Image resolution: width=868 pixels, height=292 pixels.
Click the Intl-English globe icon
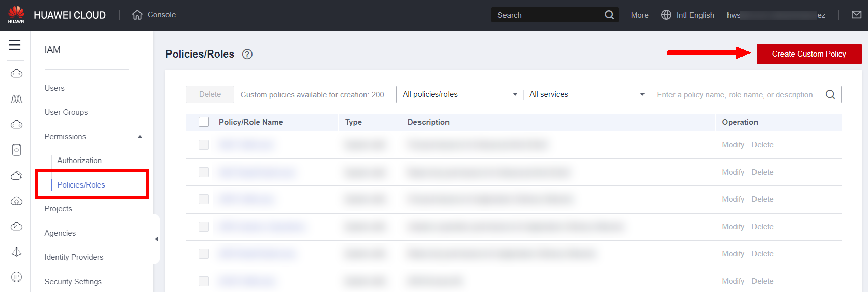tap(666, 15)
